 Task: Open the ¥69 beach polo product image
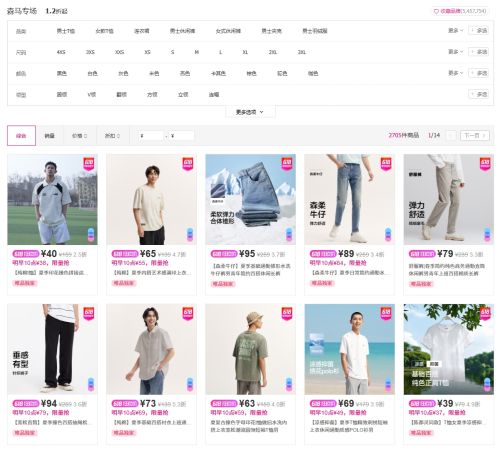click(350, 349)
